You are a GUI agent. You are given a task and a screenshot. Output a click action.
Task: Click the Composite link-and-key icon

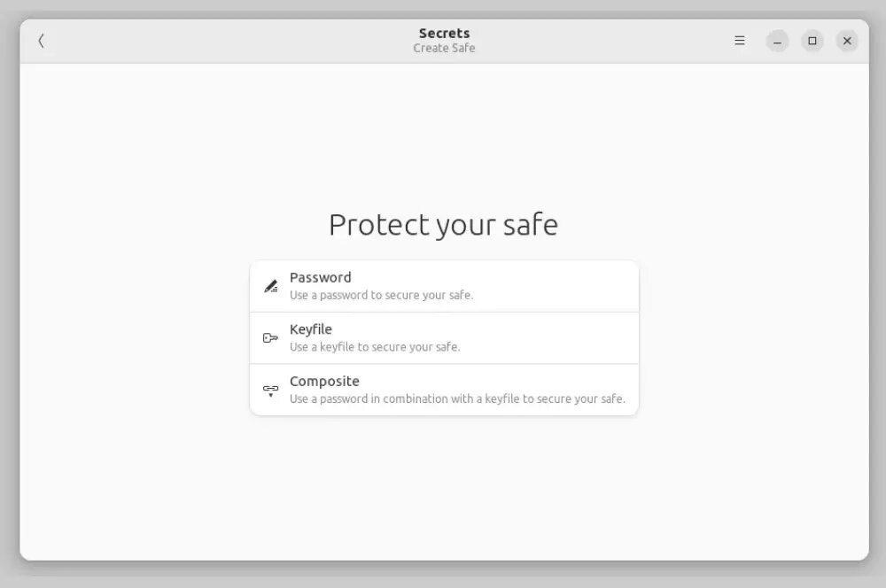pos(270,391)
